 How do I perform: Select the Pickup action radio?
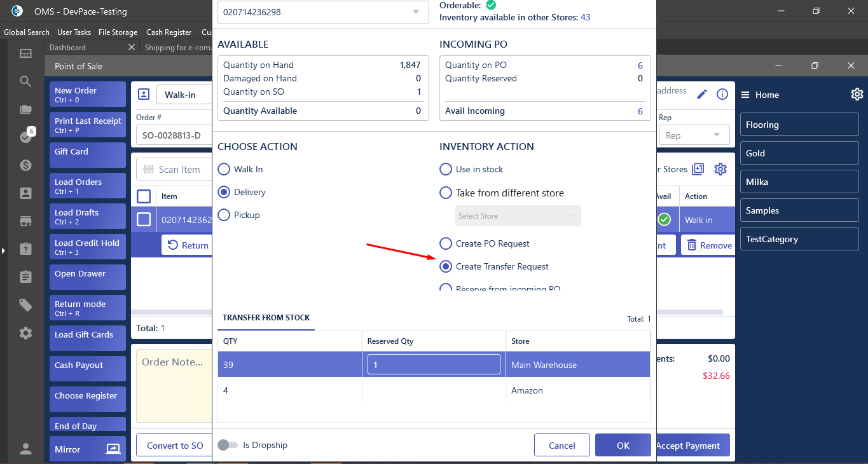224,215
